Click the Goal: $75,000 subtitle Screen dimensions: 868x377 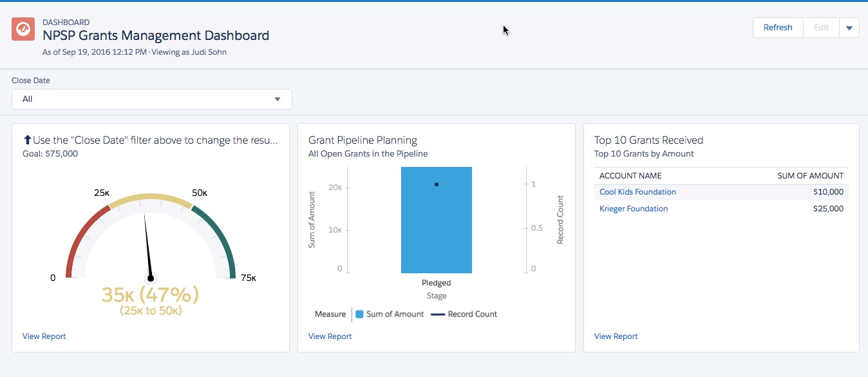coord(50,154)
